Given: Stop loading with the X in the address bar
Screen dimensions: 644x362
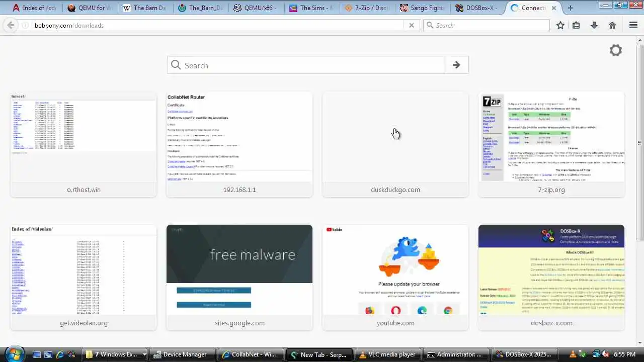Looking at the screenshot, I should click(x=412, y=25).
